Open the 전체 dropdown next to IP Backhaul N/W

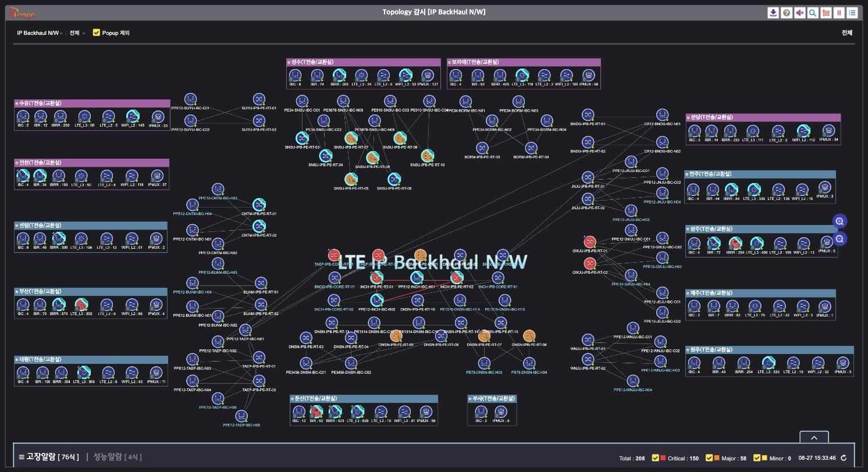pos(77,33)
